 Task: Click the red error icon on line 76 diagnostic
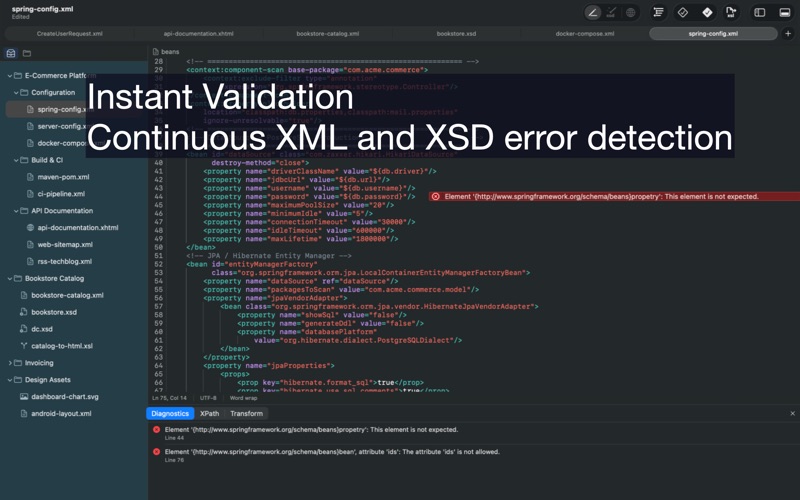(157, 452)
